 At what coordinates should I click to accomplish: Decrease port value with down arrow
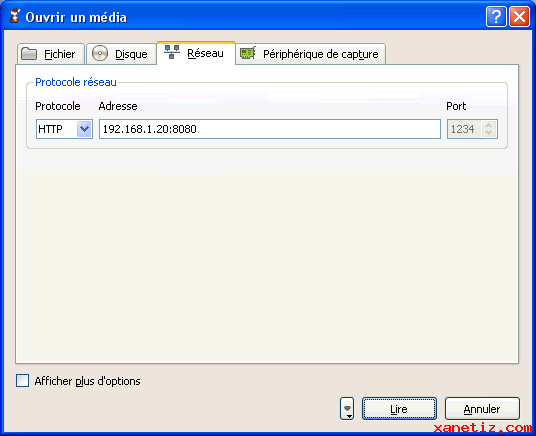pos(488,133)
